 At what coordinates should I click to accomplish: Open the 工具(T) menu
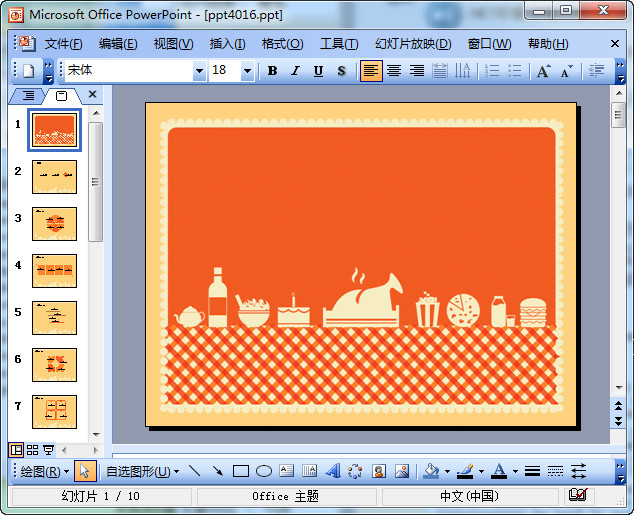point(339,44)
